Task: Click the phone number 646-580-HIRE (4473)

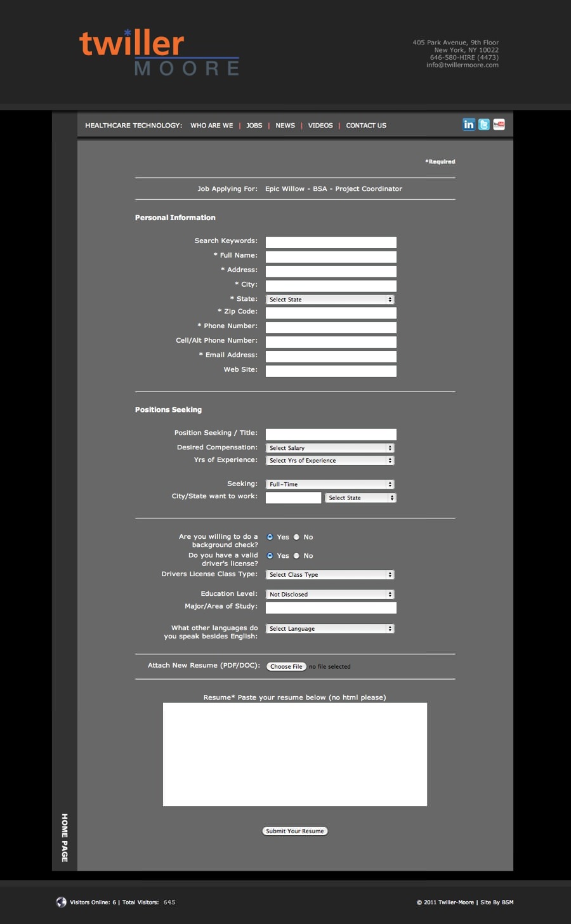Action: pos(464,57)
